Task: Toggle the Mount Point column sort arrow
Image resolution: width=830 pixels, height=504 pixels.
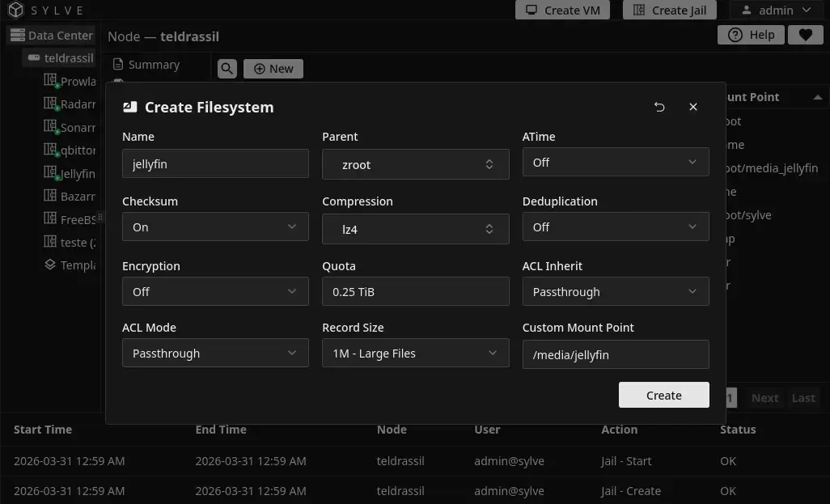Action: tap(818, 97)
